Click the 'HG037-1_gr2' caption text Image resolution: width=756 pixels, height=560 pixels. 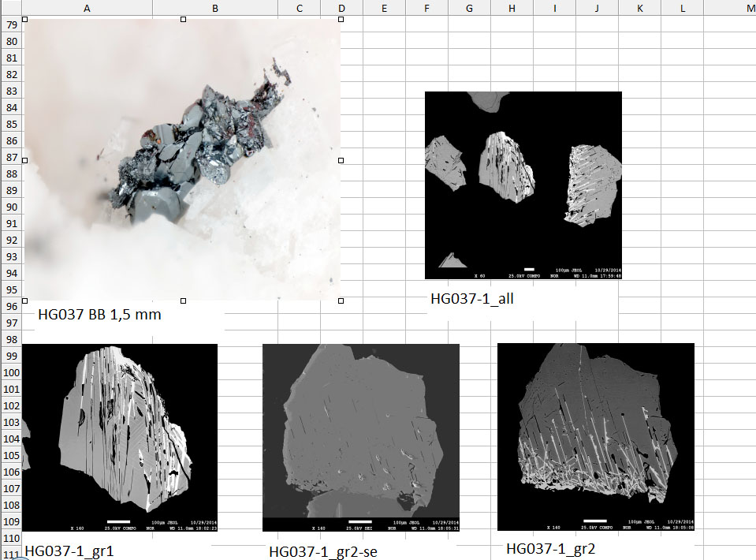tap(550, 549)
